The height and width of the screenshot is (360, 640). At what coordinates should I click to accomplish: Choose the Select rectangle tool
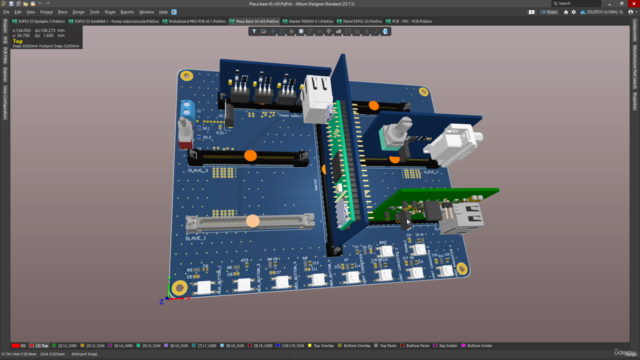(282, 31)
